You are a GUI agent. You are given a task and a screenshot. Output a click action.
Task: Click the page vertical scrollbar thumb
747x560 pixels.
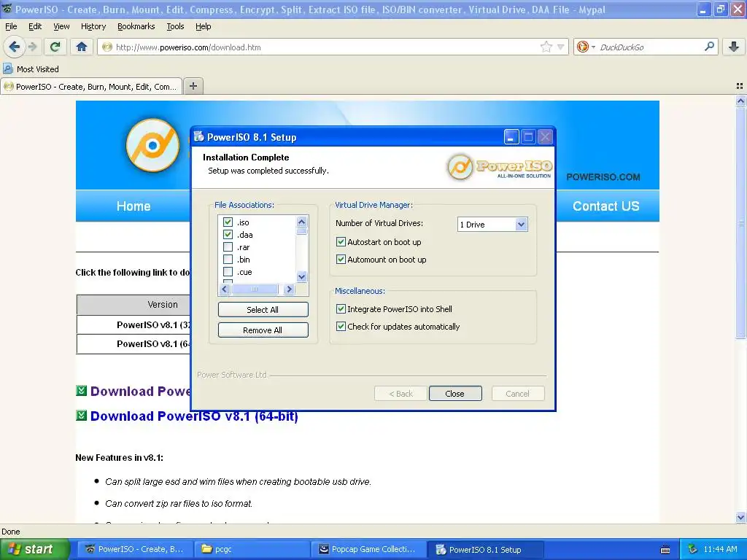(x=740, y=222)
